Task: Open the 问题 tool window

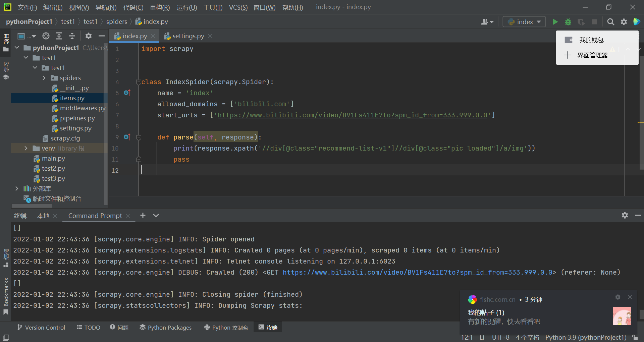Action: click(119, 327)
